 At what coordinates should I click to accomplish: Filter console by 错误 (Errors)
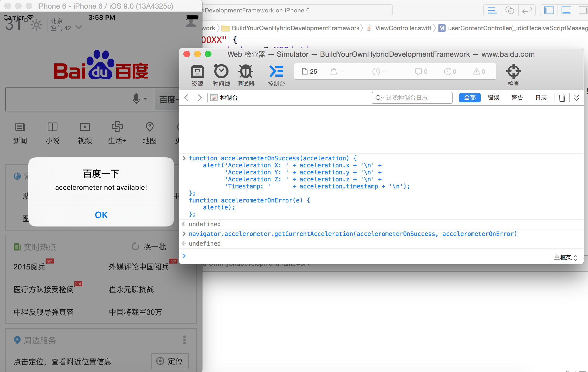tap(494, 97)
